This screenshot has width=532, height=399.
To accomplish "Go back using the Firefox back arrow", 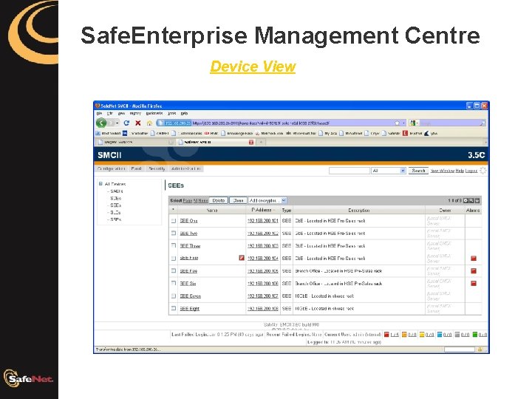I will (101, 123).
